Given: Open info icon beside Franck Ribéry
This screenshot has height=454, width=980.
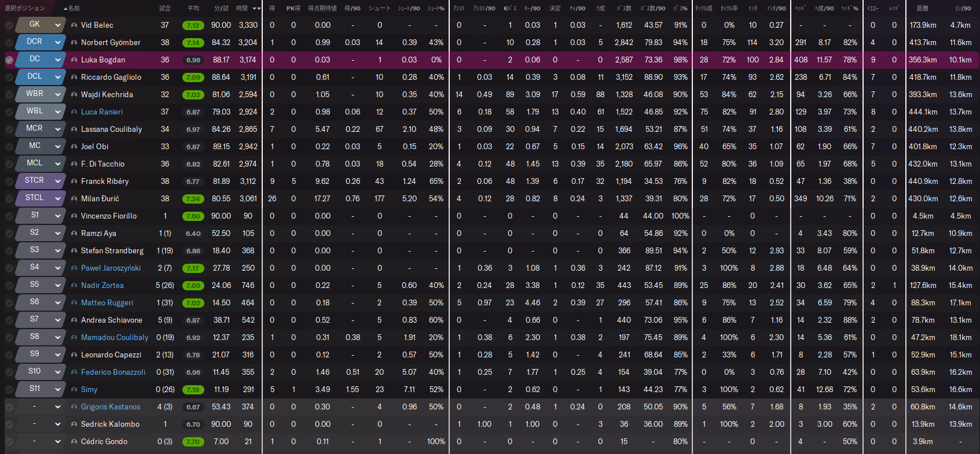Looking at the screenshot, I should [x=74, y=182].
